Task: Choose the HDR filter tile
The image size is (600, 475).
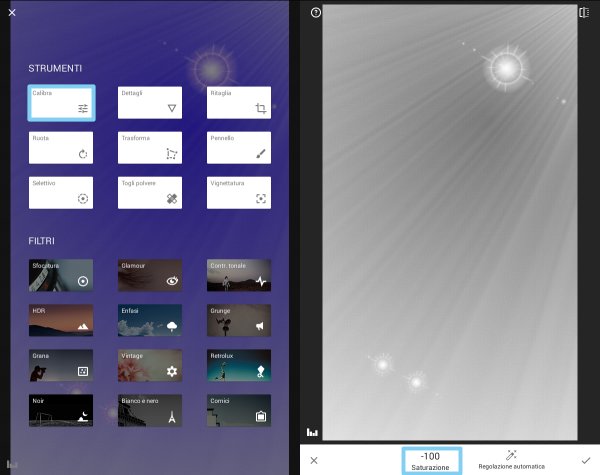Action: (x=61, y=320)
